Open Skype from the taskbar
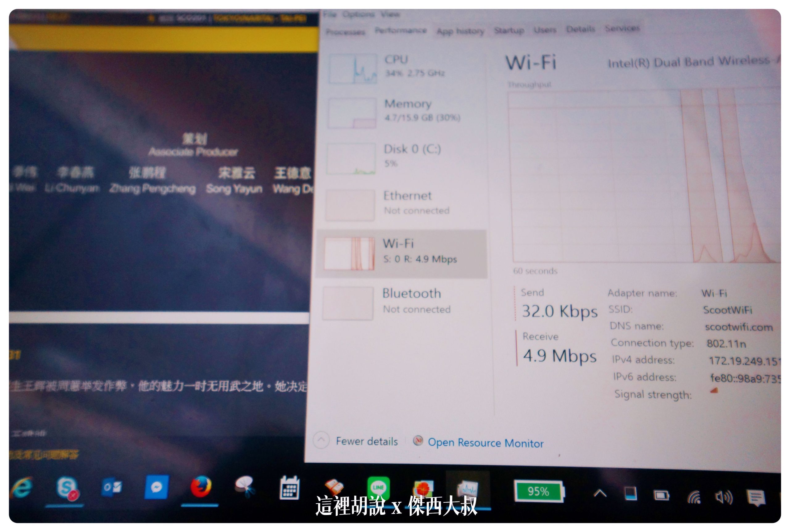790x532 pixels. coord(67,488)
